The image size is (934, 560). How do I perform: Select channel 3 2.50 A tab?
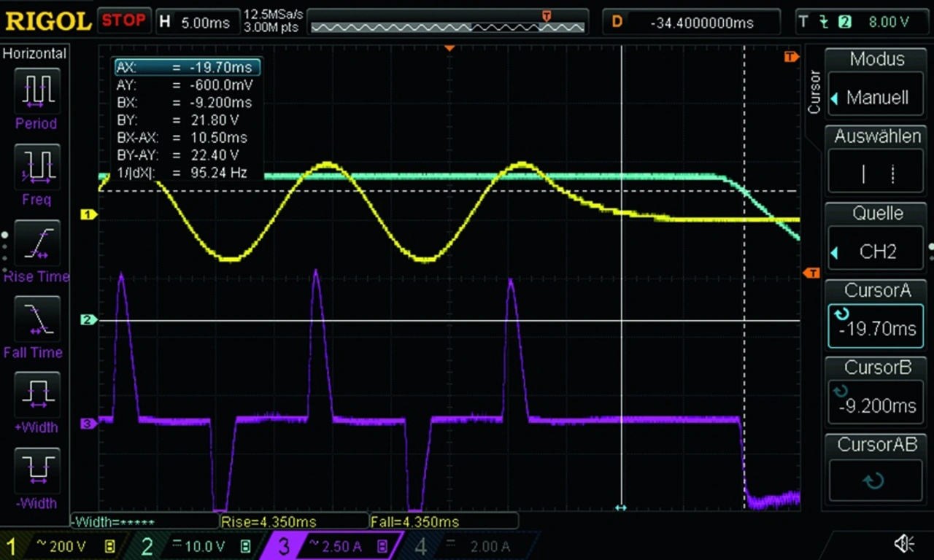(x=332, y=546)
